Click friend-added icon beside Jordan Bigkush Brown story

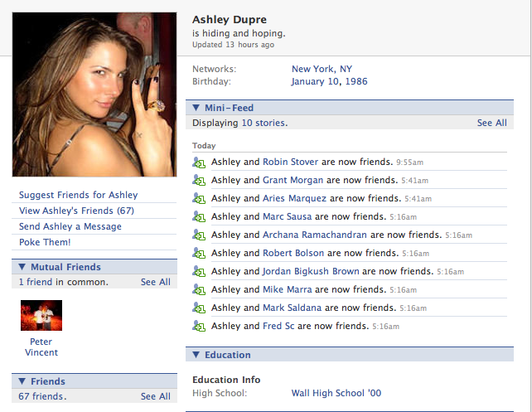click(199, 272)
